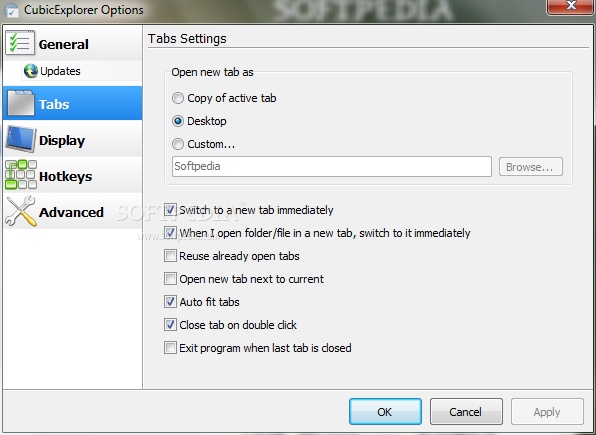The image size is (596, 435).
Task: Open the Advanced options category
Action: click(x=73, y=211)
